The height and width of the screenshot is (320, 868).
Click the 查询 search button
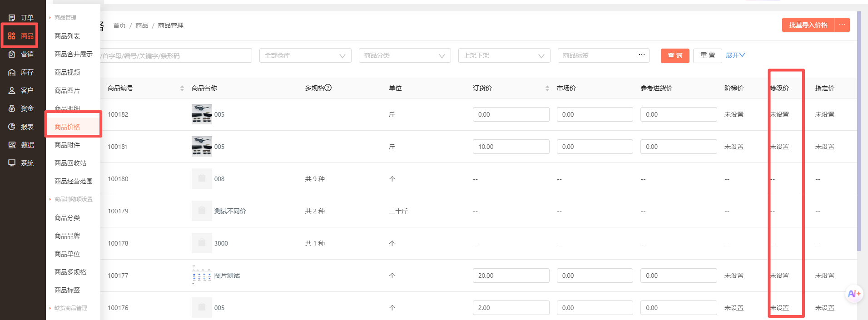tap(675, 55)
